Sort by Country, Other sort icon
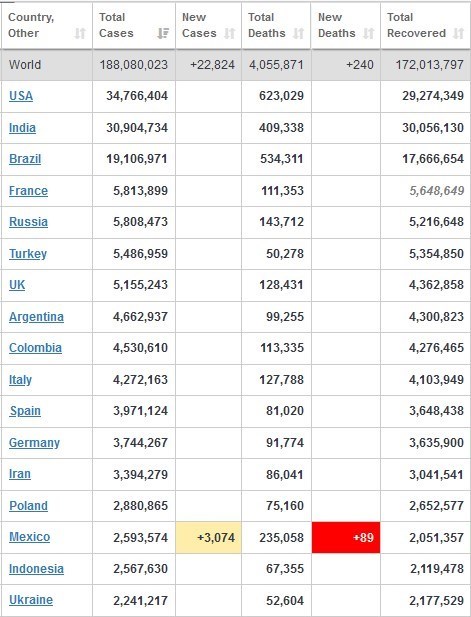Viewport: 471px width, 617px height. pos(80,33)
